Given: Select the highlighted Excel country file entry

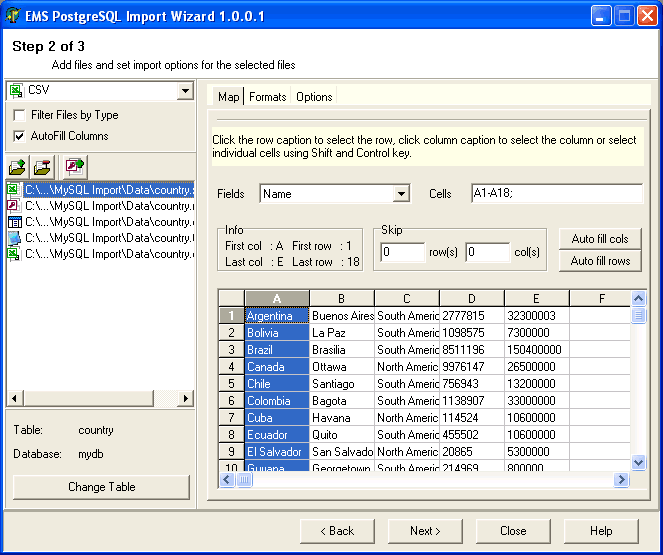Looking at the screenshot, I should pos(101,190).
